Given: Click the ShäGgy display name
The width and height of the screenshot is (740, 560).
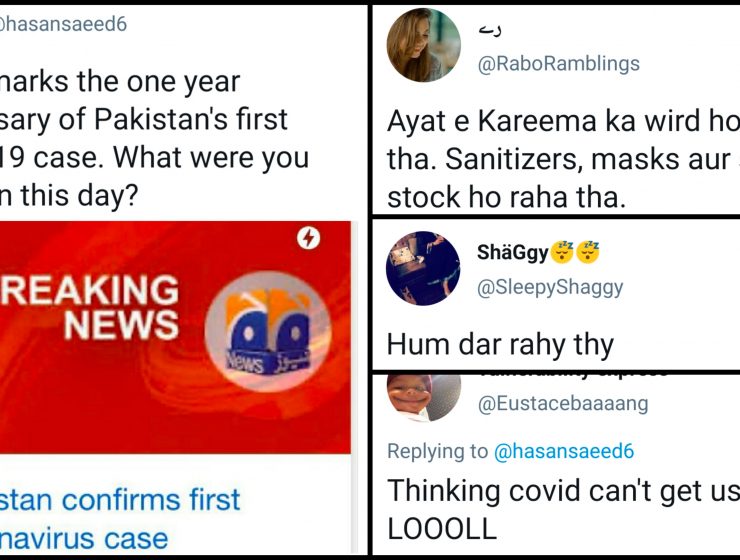Looking at the screenshot, I should pos(513,252).
